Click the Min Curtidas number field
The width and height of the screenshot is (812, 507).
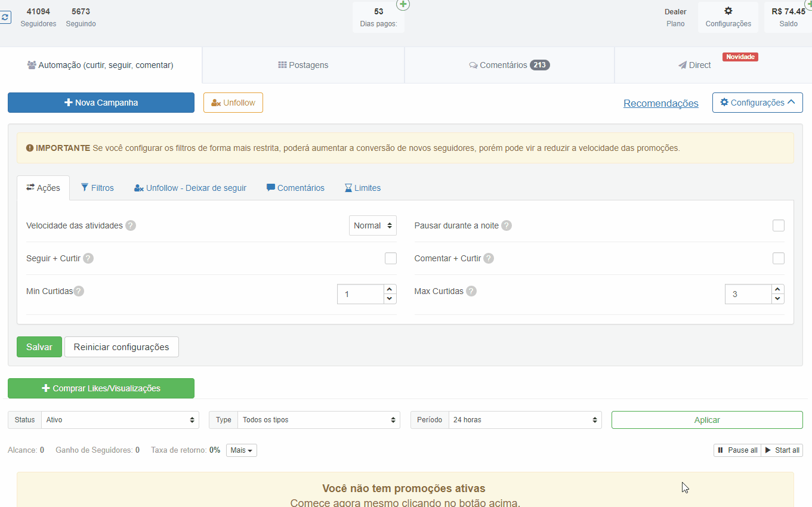[x=360, y=294]
